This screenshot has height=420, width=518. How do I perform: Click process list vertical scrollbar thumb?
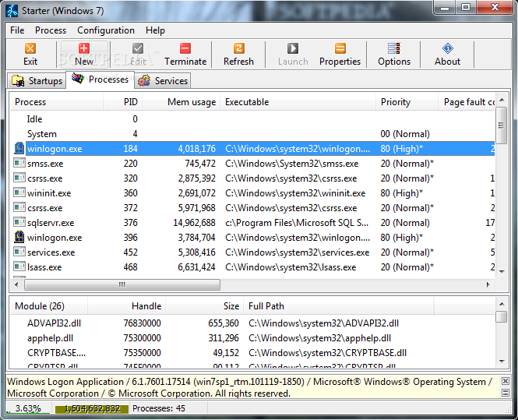coord(502,125)
